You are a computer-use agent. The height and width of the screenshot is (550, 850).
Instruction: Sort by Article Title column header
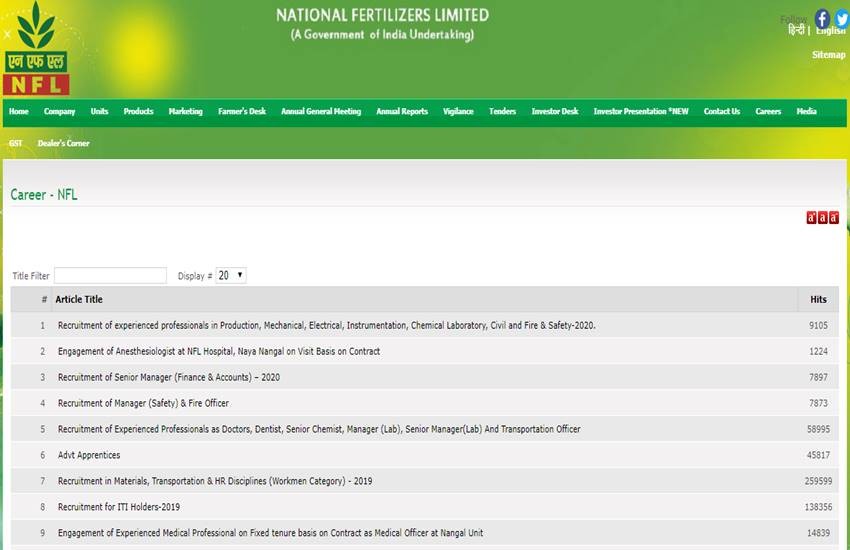tap(79, 299)
